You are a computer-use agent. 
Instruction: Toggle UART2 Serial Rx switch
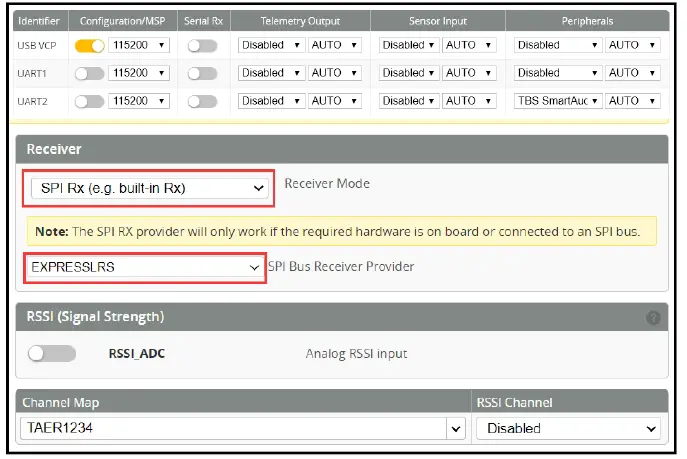[x=202, y=102]
